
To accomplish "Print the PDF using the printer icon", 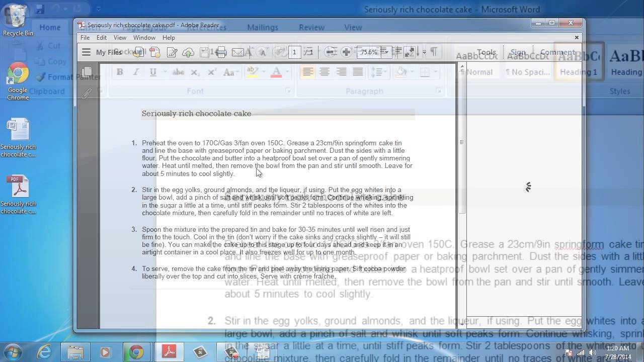I will click(221, 52).
